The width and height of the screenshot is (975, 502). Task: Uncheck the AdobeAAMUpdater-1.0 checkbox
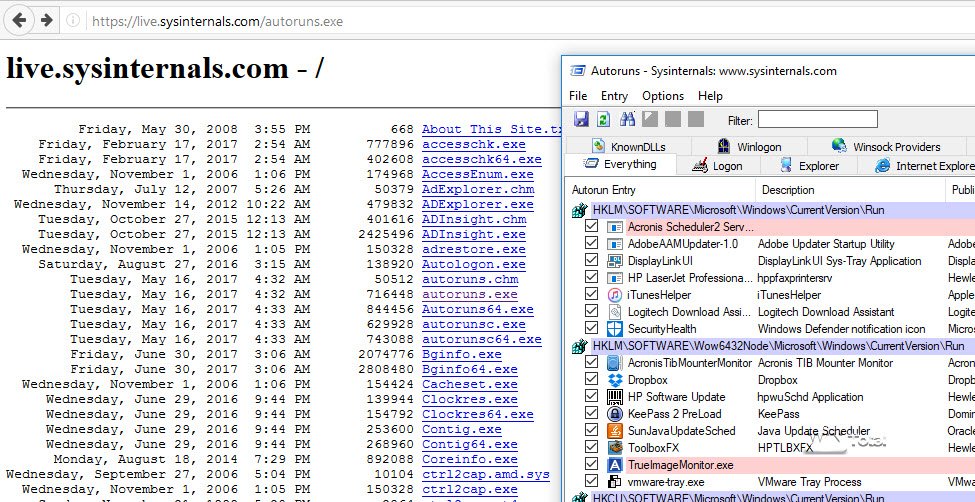[591, 244]
